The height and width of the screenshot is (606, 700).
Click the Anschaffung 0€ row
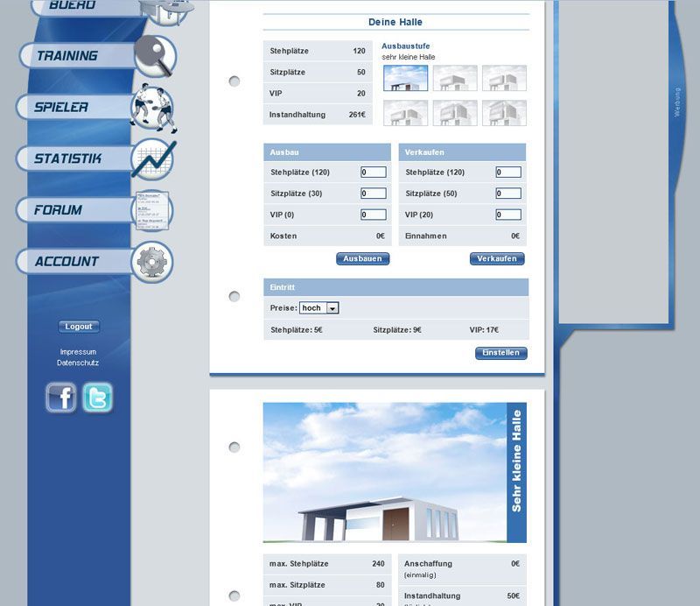click(x=462, y=569)
